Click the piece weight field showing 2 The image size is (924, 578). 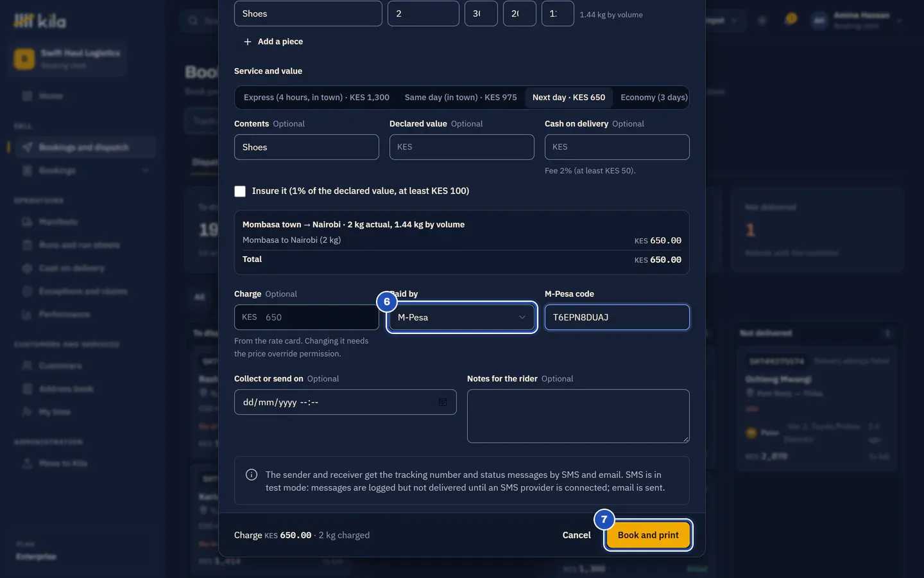pyautogui.click(x=424, y=13)
